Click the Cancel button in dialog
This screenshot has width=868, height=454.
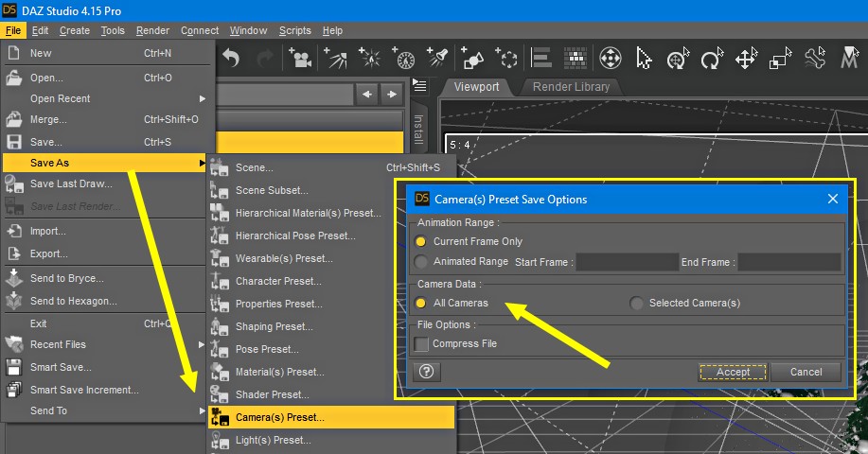point(806,372)
